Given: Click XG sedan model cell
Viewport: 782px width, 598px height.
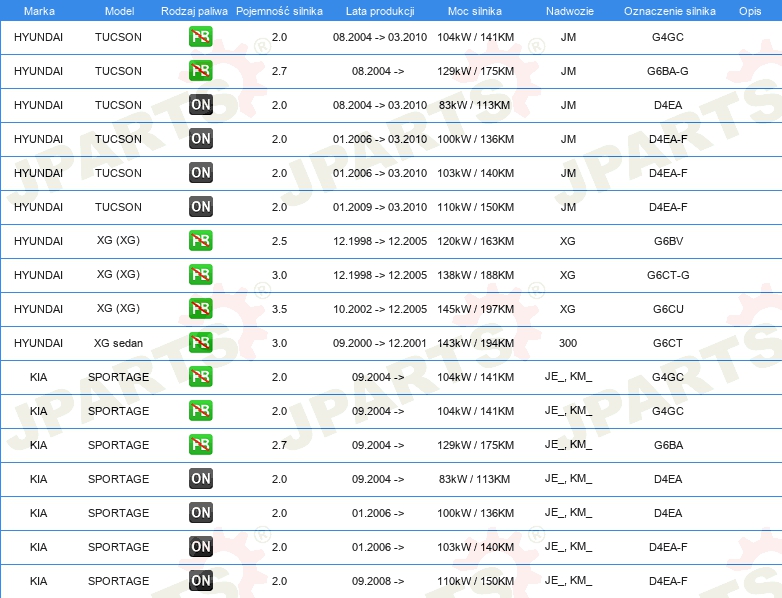Looking at the screenshot, I should [118, 343].
